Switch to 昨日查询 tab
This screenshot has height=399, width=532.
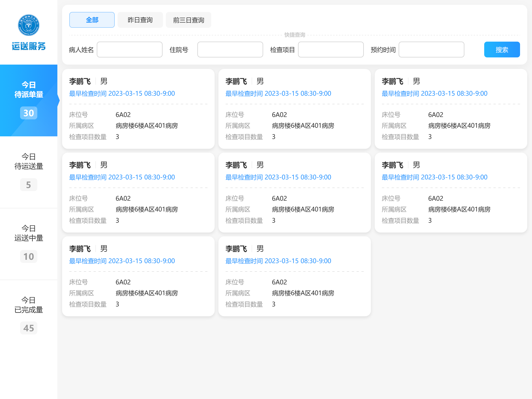coord(140,20)
